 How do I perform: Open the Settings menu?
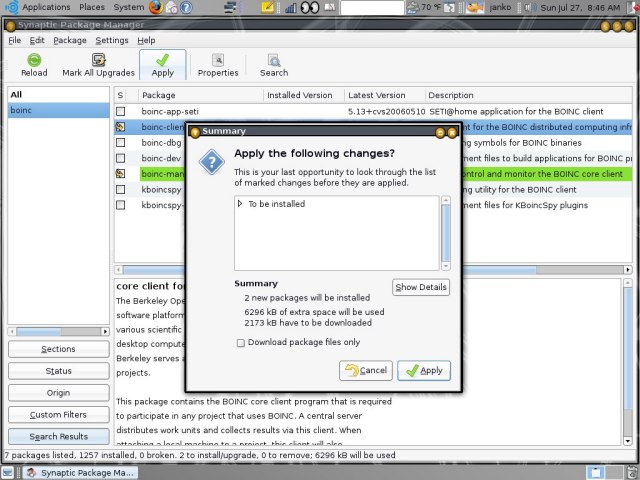[111, 40]
